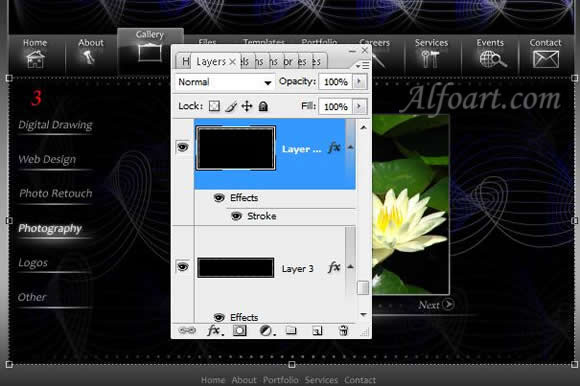Close the Layers tab with x
580x386 pixels.
232,62
